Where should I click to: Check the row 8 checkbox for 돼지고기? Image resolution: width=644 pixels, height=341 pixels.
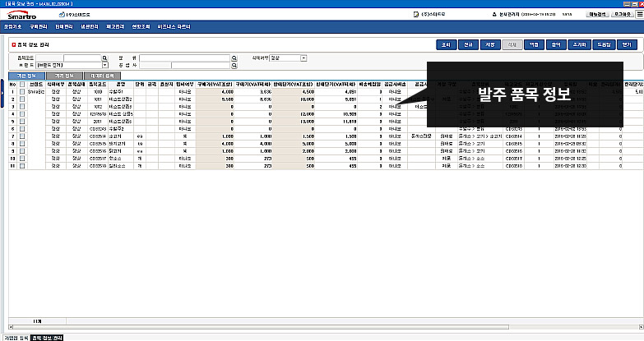pos(22,144)
